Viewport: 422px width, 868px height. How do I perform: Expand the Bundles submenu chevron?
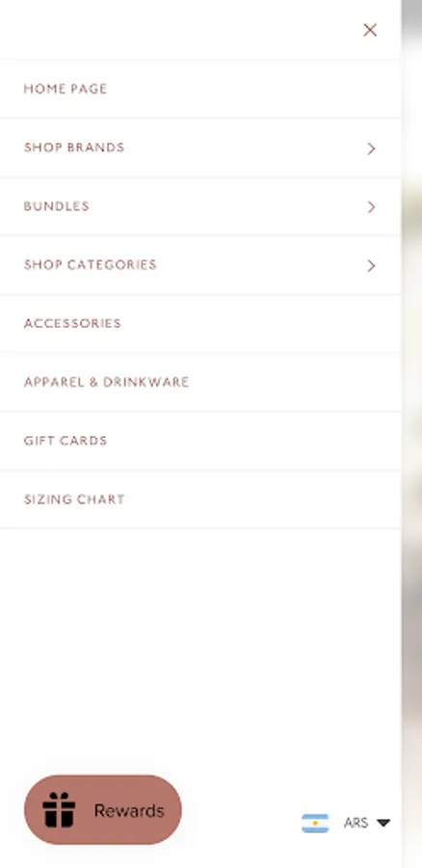[371, 207]
